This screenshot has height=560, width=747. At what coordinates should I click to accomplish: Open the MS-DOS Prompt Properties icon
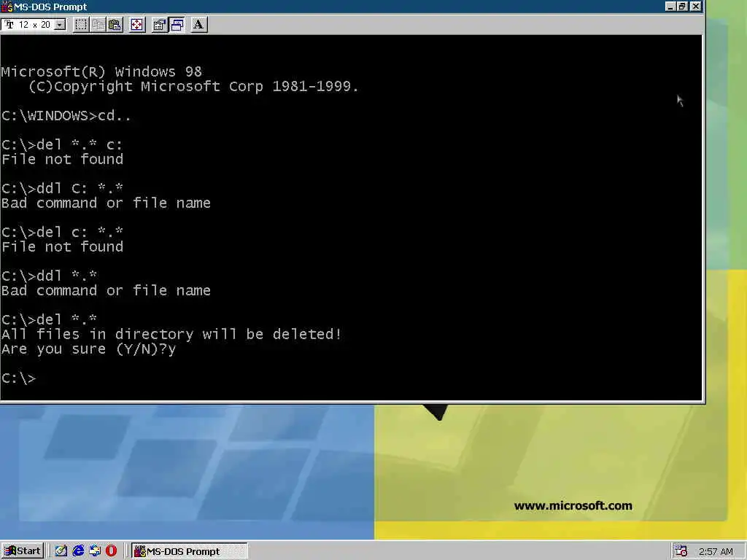[x=159, y=25]
